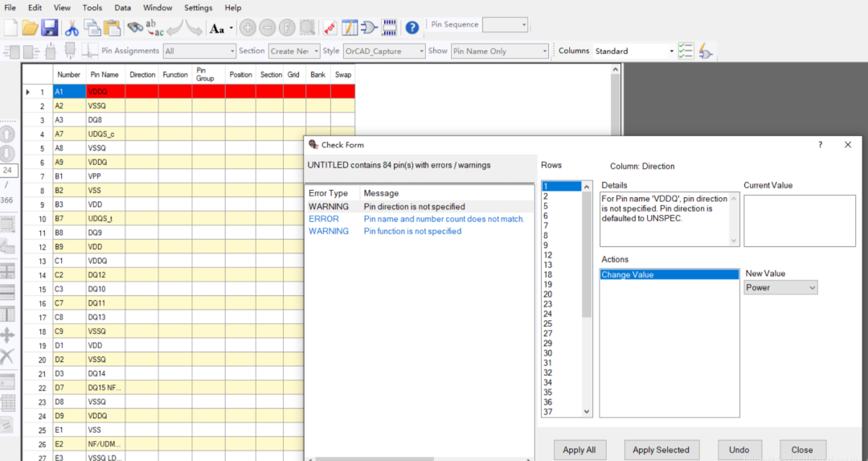
Task: Open the Data menu
Action: tap(123, 8)
